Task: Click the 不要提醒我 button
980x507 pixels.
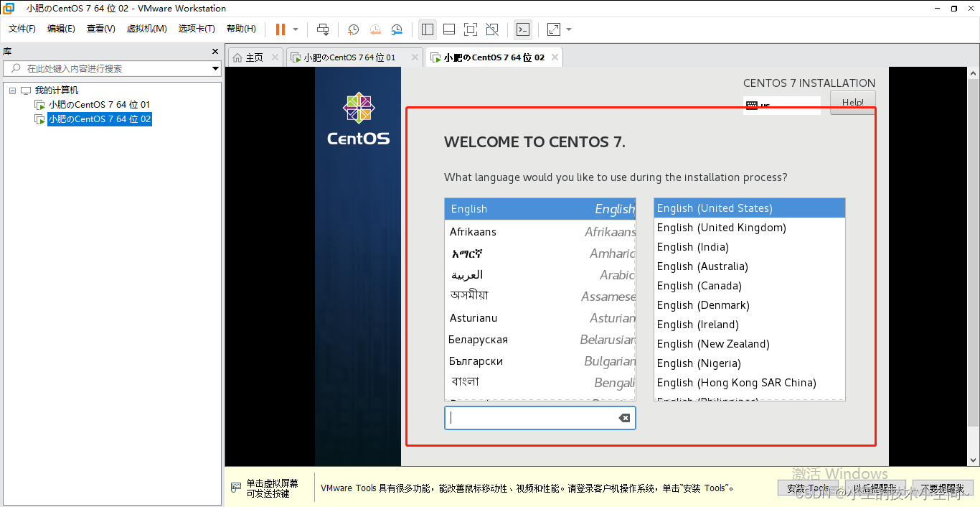Action: pos(943,488)
